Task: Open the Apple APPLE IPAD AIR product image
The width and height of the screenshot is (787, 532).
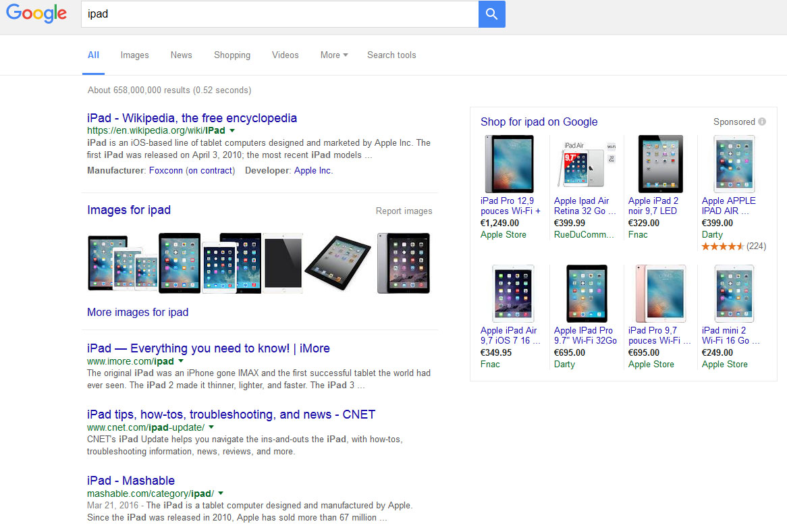Action: tap(734, 164)
